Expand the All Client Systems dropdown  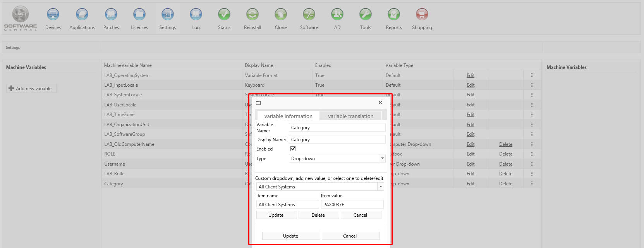381,186
